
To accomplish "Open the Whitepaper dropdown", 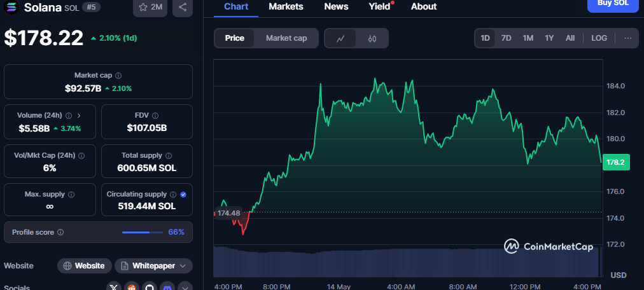I will (x=153, y=266).
